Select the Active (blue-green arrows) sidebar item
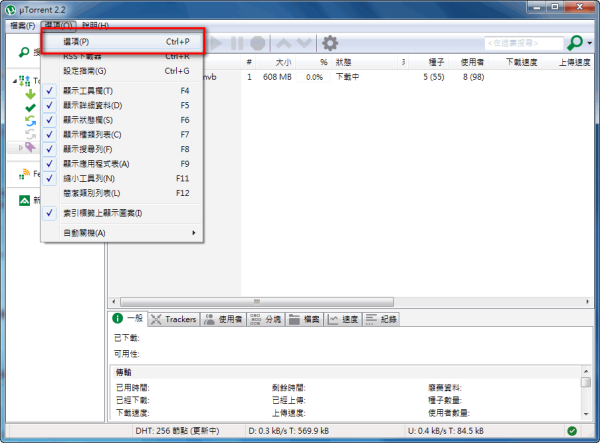The width and height of the screenshot is (600, 443). (x=30, y=121)
